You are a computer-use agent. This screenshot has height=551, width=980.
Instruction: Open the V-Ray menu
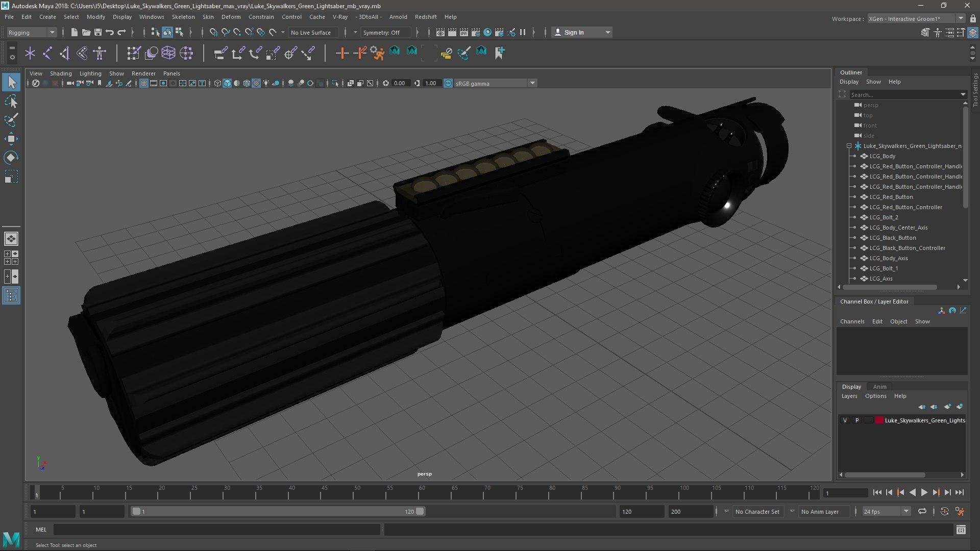coord(340,17)
